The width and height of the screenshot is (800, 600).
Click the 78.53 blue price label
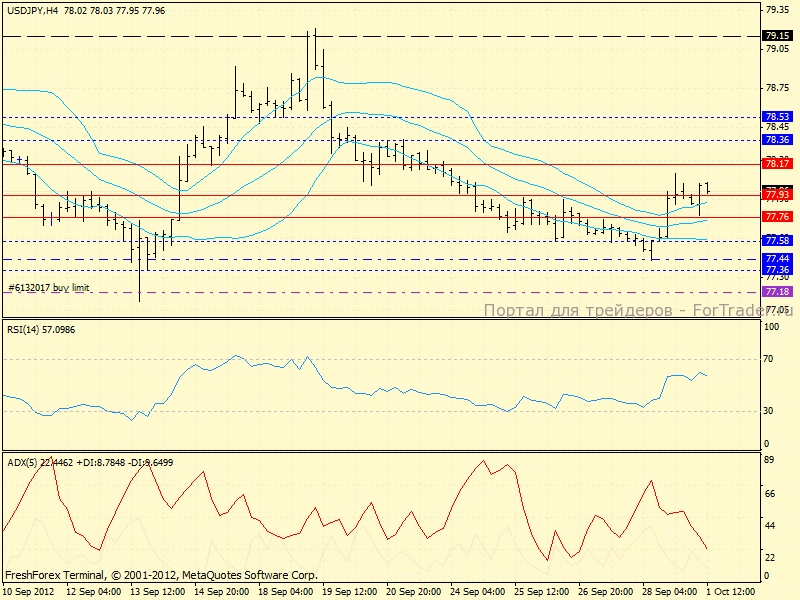777,117
